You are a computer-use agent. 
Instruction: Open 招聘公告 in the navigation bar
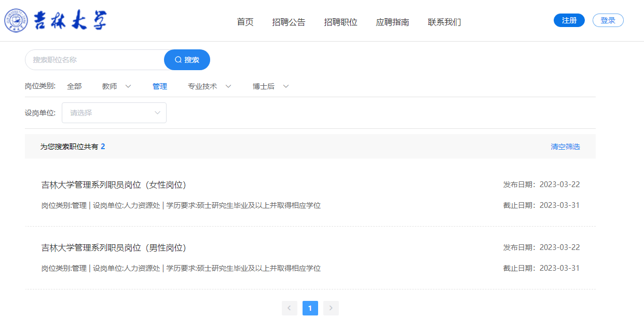coord(289,22)
